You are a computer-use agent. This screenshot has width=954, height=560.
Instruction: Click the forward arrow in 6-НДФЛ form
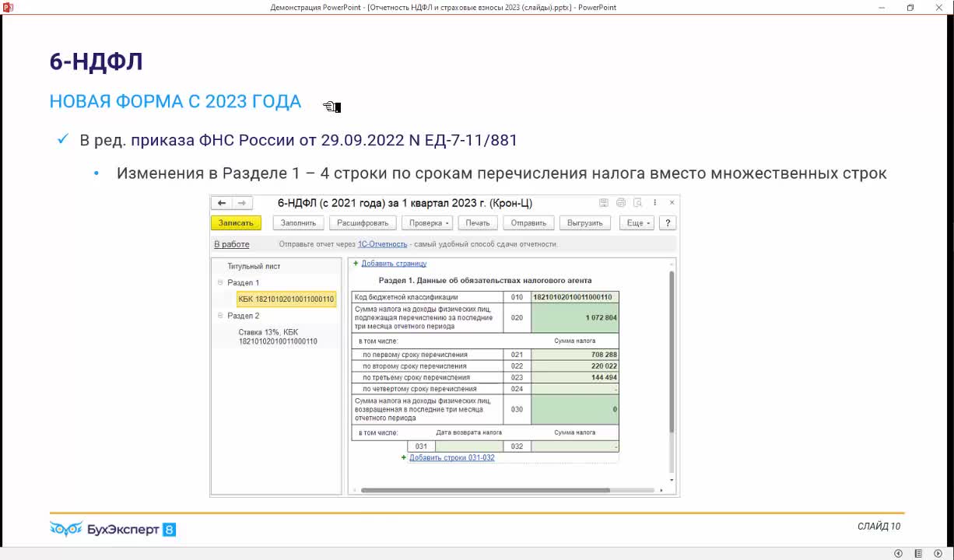tap(241, 203)
